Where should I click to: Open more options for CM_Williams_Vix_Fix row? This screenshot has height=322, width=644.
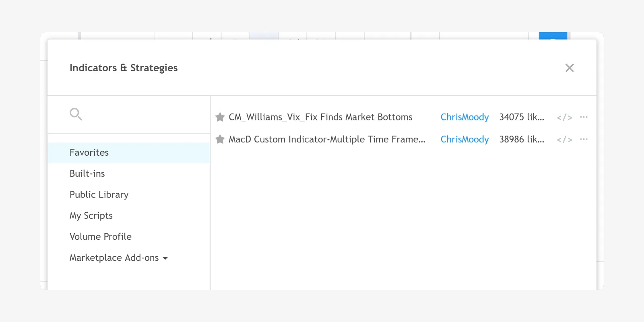584,117
